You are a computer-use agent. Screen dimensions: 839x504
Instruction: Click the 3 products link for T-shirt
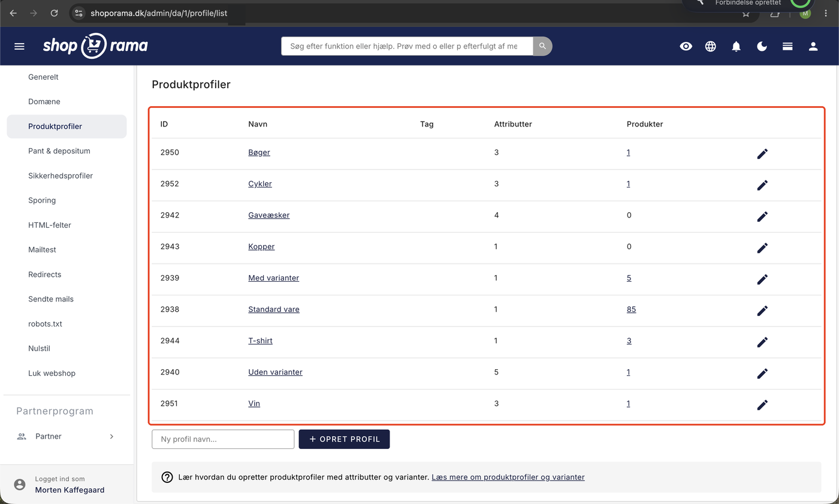click(629, 340)
